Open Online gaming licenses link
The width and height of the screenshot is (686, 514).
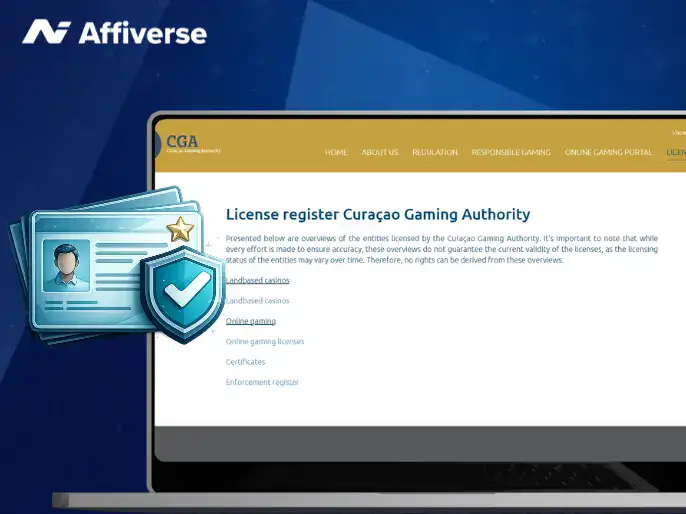[x=265, y=342]
